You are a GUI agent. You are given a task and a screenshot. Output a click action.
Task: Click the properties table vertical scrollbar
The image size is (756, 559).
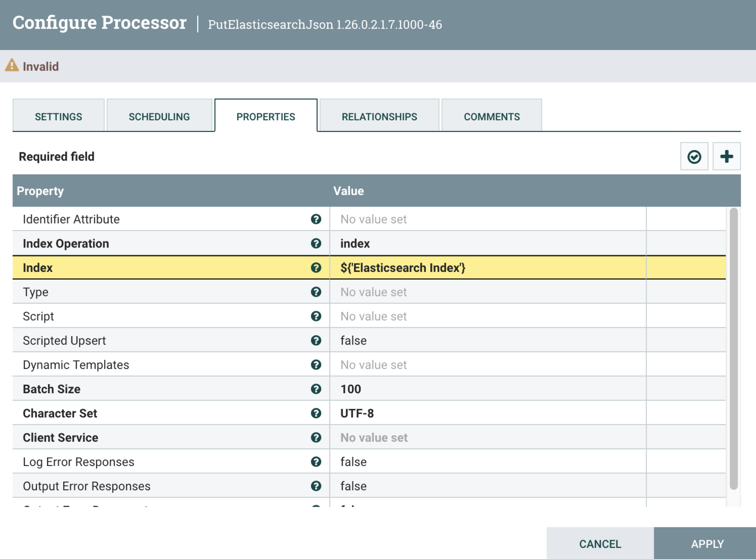[x=733, y=349]
